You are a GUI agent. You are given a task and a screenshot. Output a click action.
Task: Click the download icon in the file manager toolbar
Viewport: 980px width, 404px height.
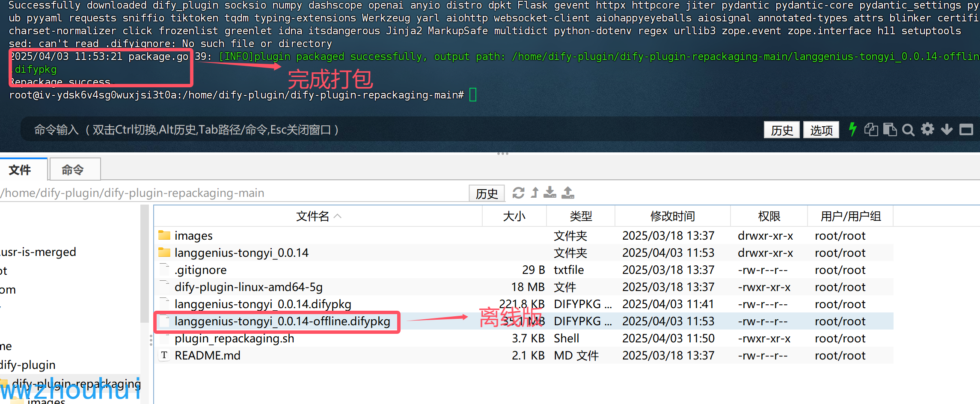point(550,193)
